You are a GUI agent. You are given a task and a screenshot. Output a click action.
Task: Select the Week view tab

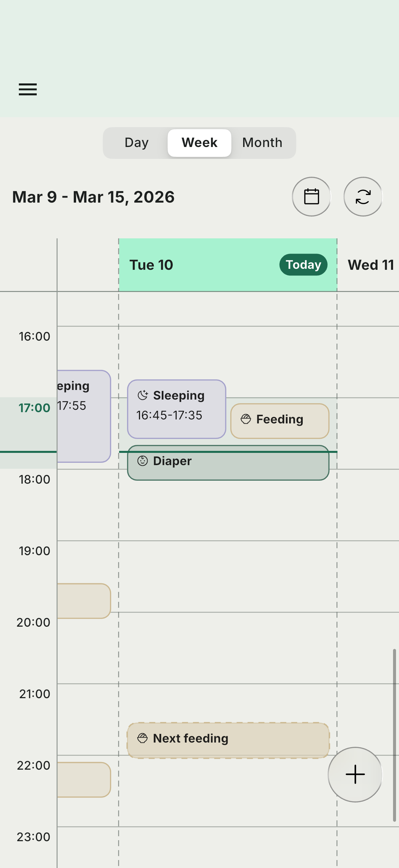pos(199,143)
